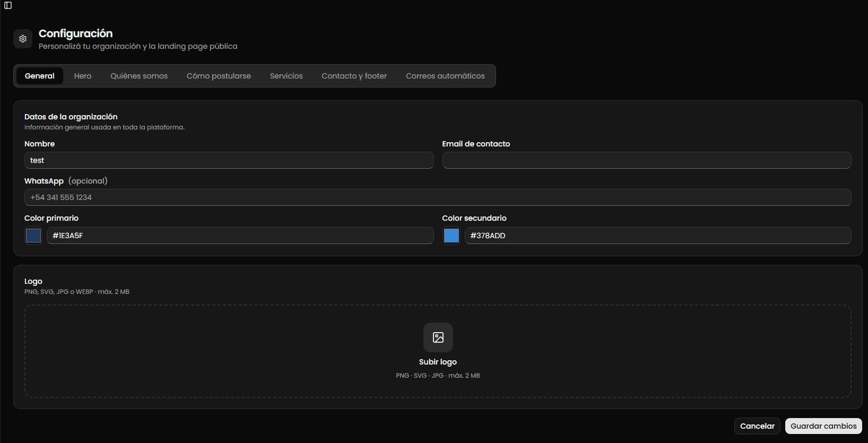Screen dimensions: 868x443
Task: Click 'Información general usada' description text
Action: click(x=105, y=127)
